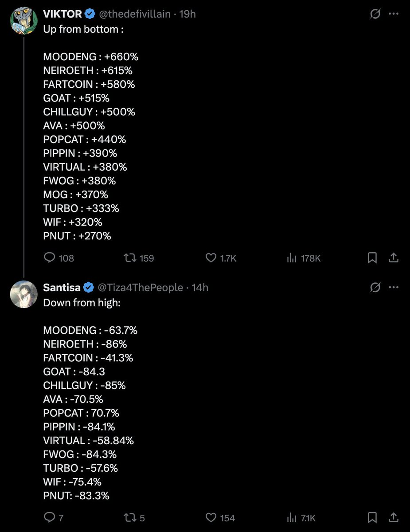
Task: Open Grok icon on VIKTOR's tweet
Action: (375, 14)
